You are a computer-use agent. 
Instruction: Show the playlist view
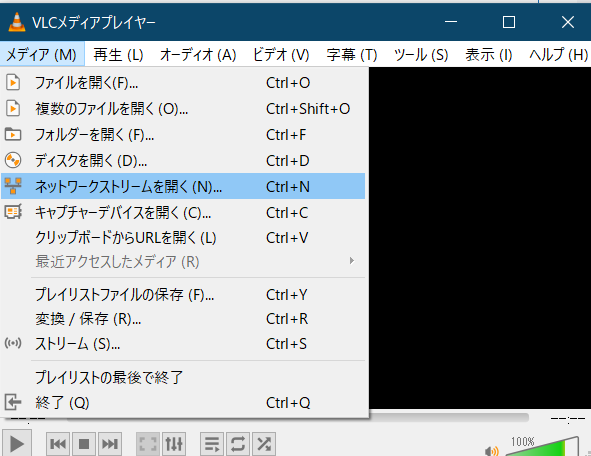(x=212, y=444)
